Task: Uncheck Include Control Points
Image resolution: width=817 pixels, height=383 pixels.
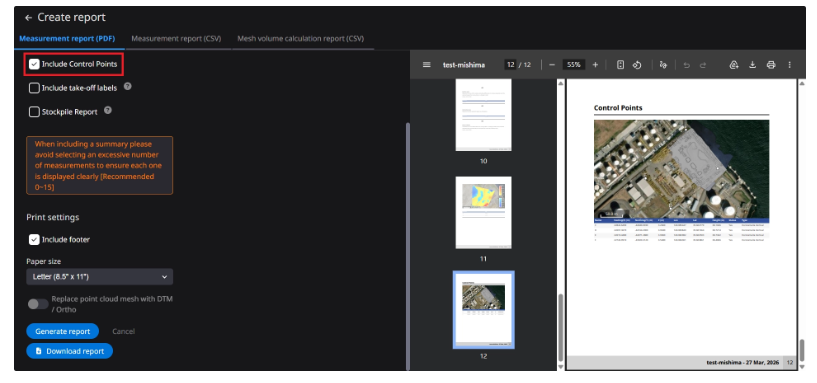Action: pyautogui.click(x=34, y=64)
